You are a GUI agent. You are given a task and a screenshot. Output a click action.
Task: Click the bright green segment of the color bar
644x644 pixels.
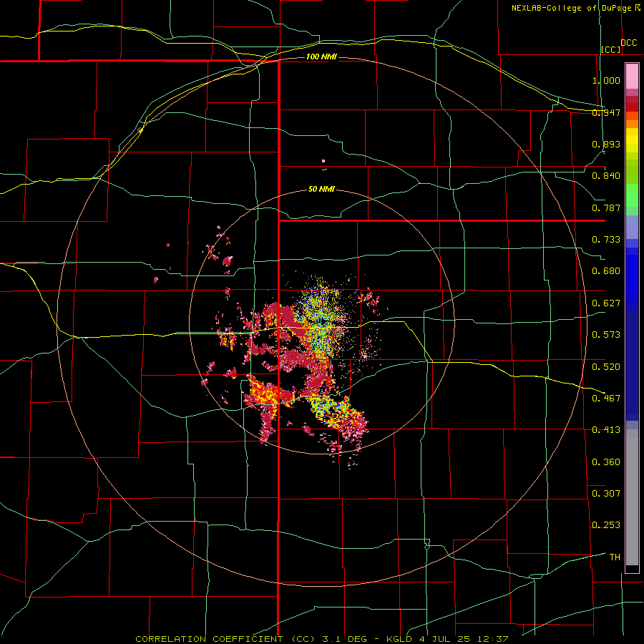[632, 195]
